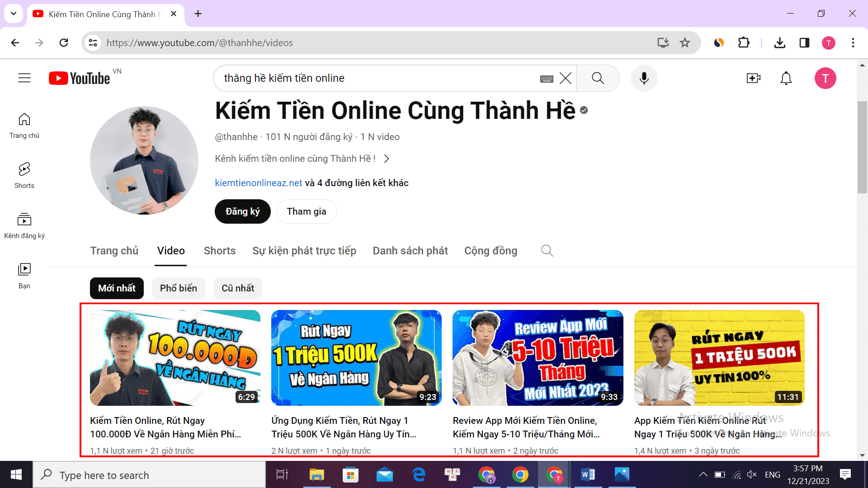Open Shorts in the left sidebar
This screenshot has width=868, height=488.
(x=24, y=176)
